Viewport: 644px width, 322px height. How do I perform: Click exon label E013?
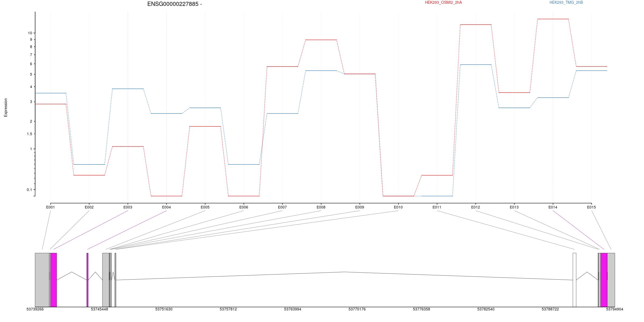[x=514, y=207]
